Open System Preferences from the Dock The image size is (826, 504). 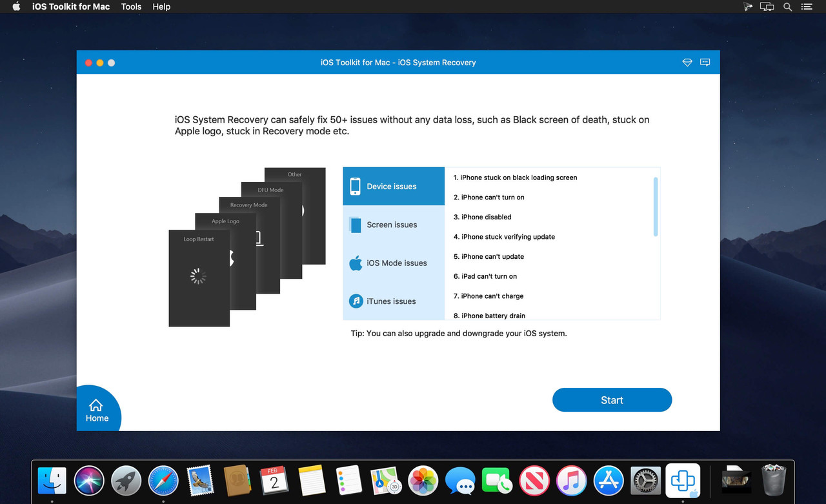click(x=645, y=480)
